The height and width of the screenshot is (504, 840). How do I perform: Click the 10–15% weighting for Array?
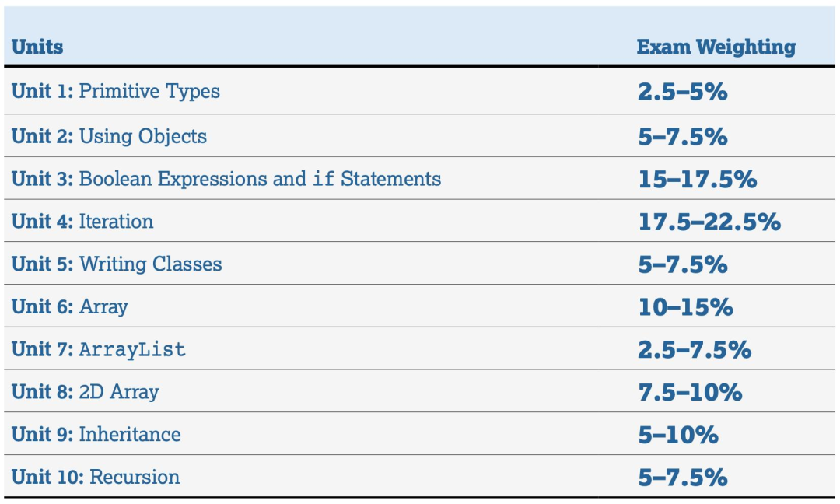(x=685, y=307)
